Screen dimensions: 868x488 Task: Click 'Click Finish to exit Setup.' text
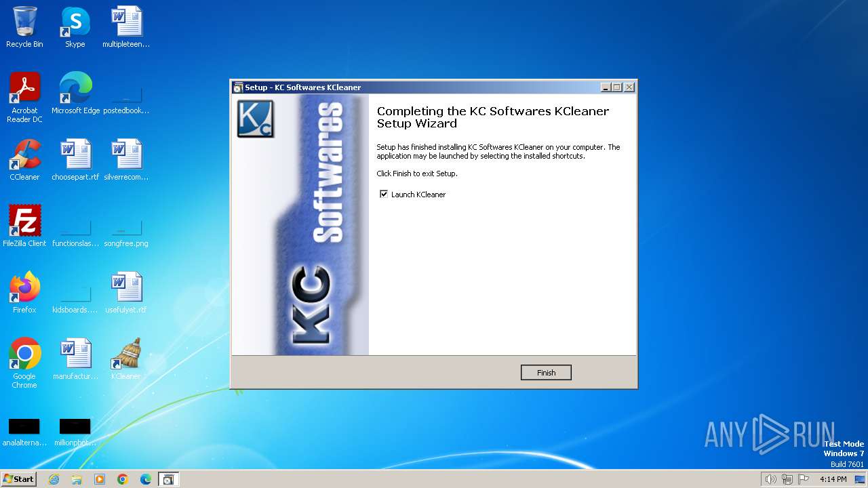click(417, 174)
